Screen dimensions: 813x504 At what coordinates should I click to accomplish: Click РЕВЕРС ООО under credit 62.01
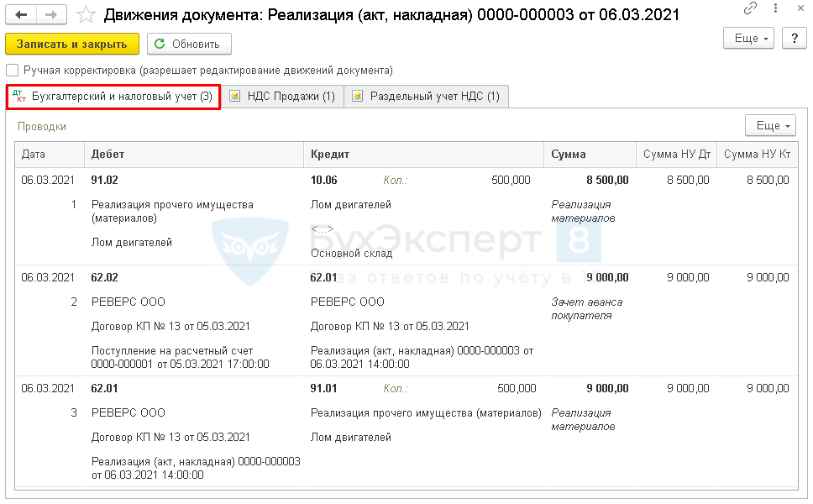click(x=348, y=302)
